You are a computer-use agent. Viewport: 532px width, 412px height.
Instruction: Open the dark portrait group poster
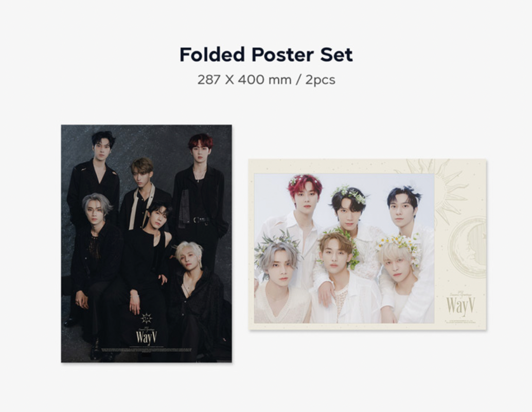(146, 244)
